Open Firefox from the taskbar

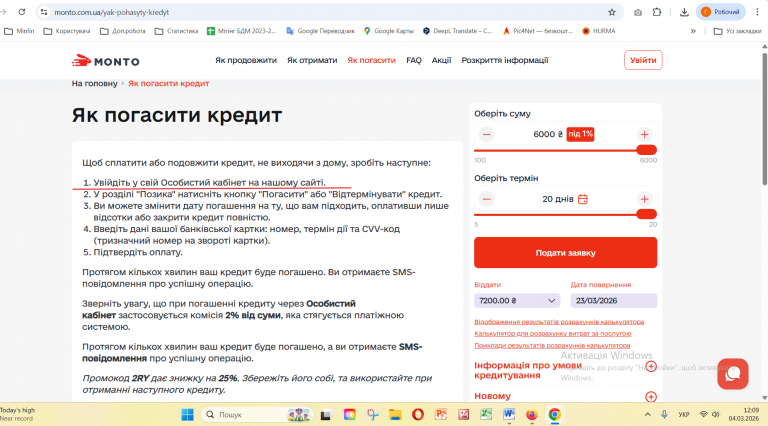[x=531, y=415]
